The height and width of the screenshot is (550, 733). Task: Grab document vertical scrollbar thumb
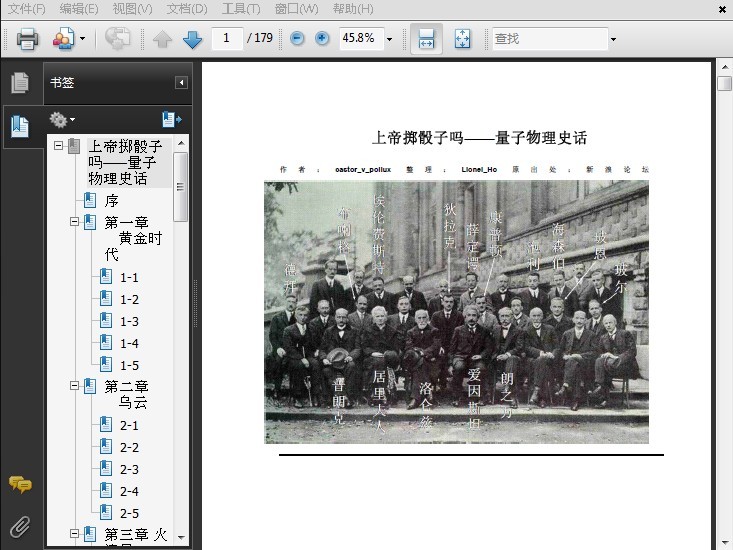pyautogui.click(x=724, y=84)
